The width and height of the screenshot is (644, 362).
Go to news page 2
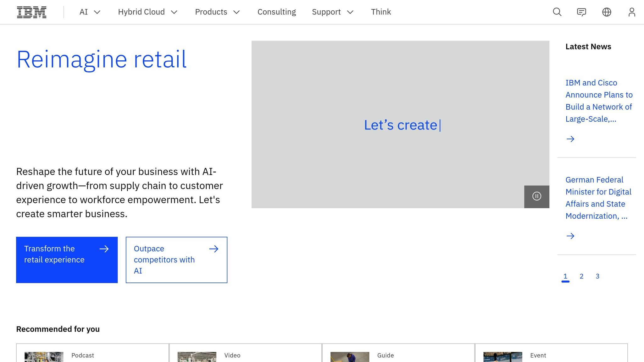click(x=581, y=276)
